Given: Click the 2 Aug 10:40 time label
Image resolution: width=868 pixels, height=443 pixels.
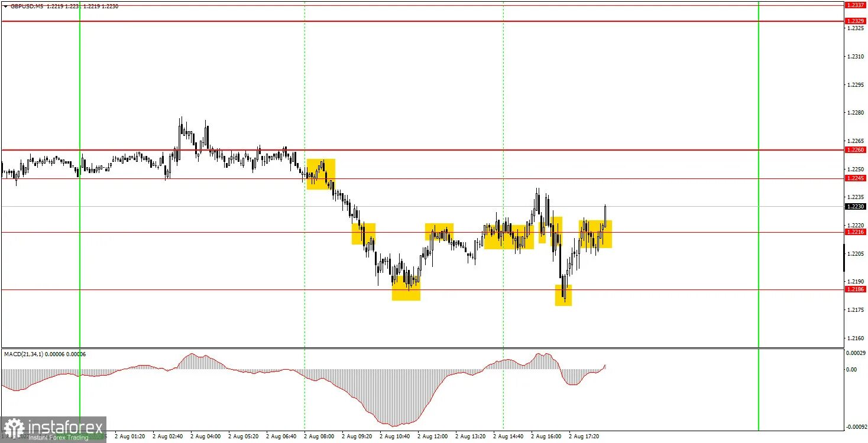Looking at the screenshot, I should pos(395,437).
